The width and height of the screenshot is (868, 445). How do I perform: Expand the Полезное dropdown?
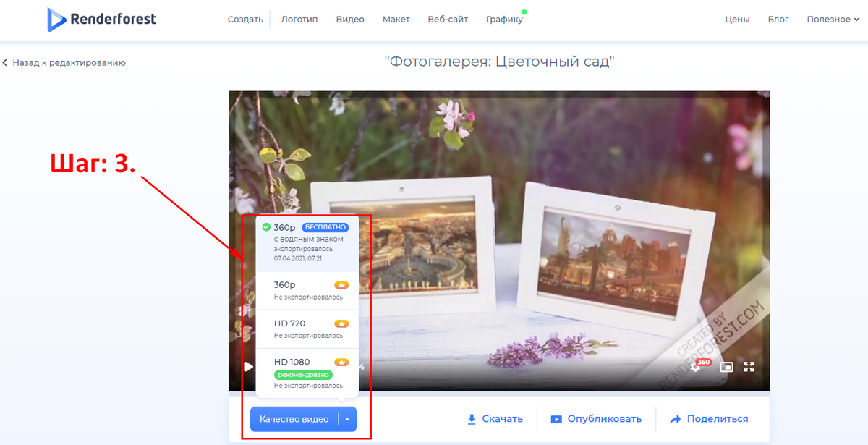833,20
